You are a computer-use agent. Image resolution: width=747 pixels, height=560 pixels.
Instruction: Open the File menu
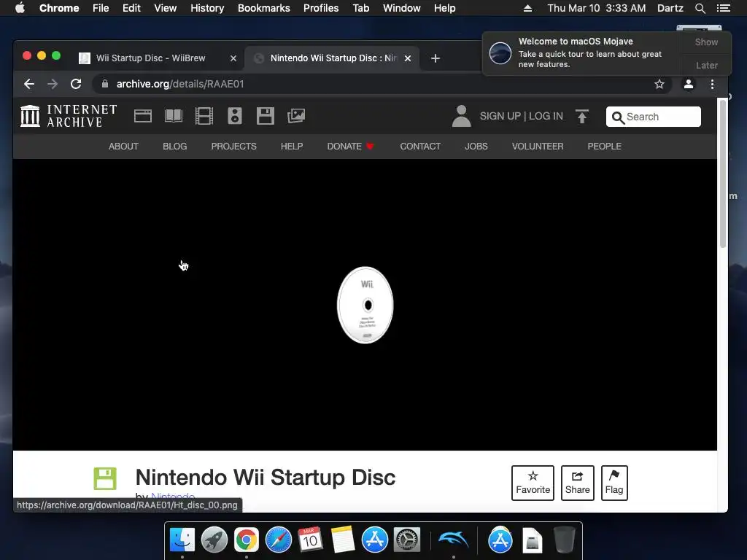101,8
